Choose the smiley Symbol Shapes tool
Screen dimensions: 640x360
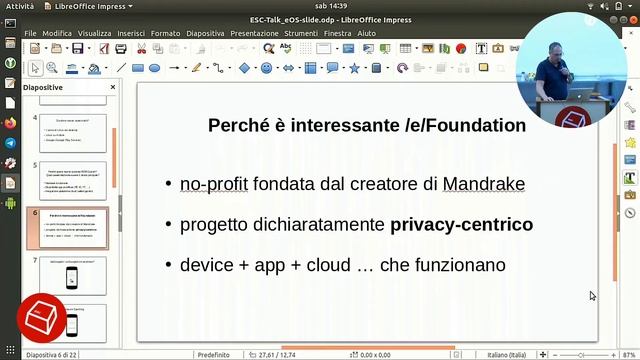[x=267, y=68]
